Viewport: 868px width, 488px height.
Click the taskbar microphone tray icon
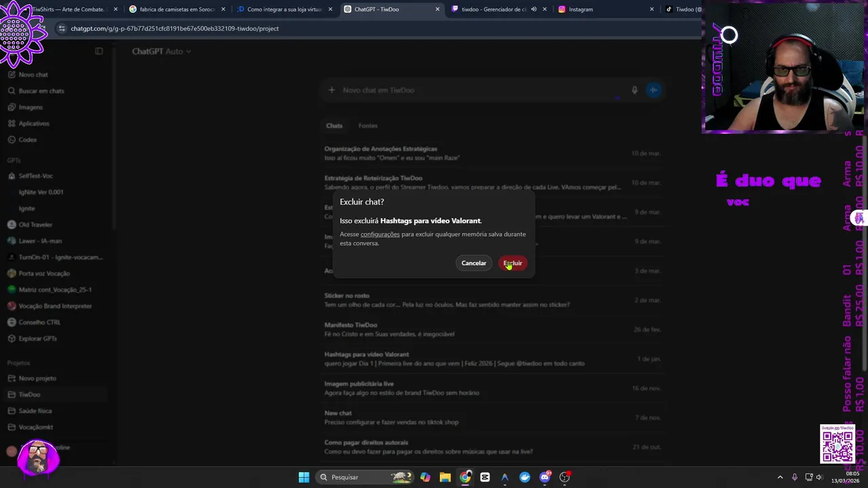point(795,477)
